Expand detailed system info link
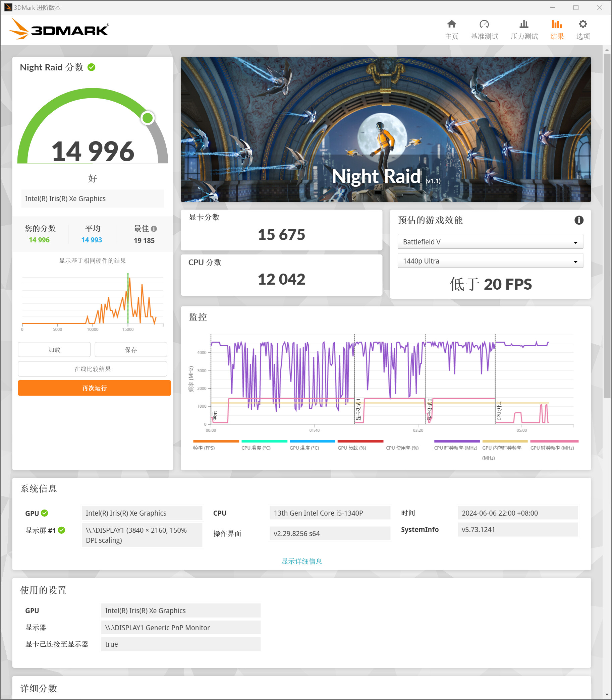 coord(301,561)
